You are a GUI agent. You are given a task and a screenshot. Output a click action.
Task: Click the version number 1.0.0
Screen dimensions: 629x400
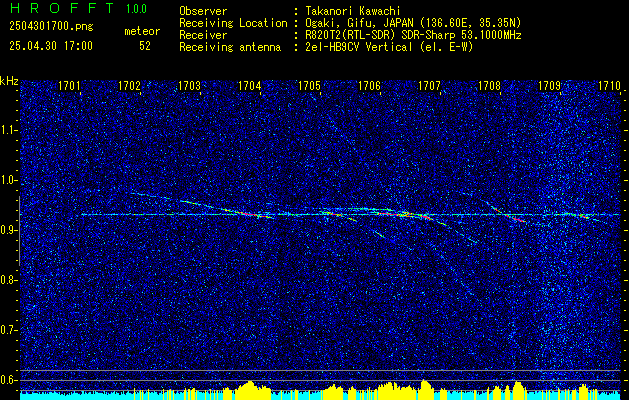pyautogui.click(x=136, y=8)
